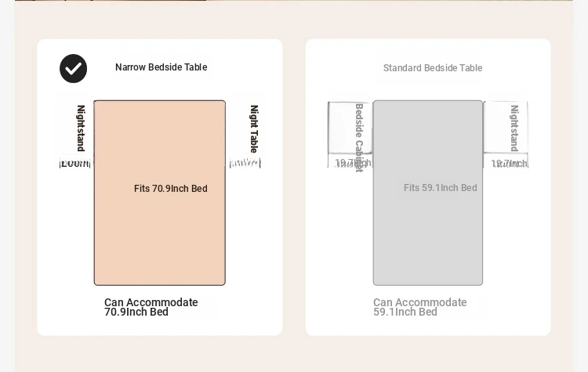Image resolution: width=588 pixels, height=372 pixels.
Task: Click 'Can Accommodate 59.1Inch Bed' caption
Action: point(419,307)
